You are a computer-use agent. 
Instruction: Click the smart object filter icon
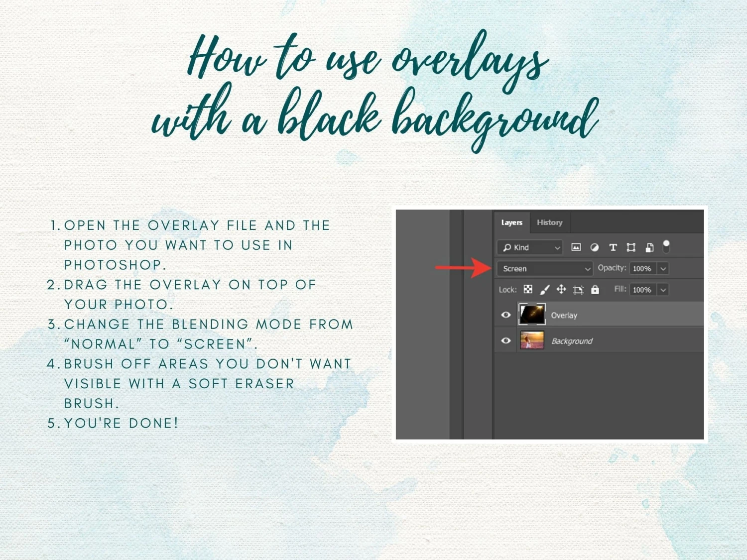pyautogui.click(x=649, y=247)
